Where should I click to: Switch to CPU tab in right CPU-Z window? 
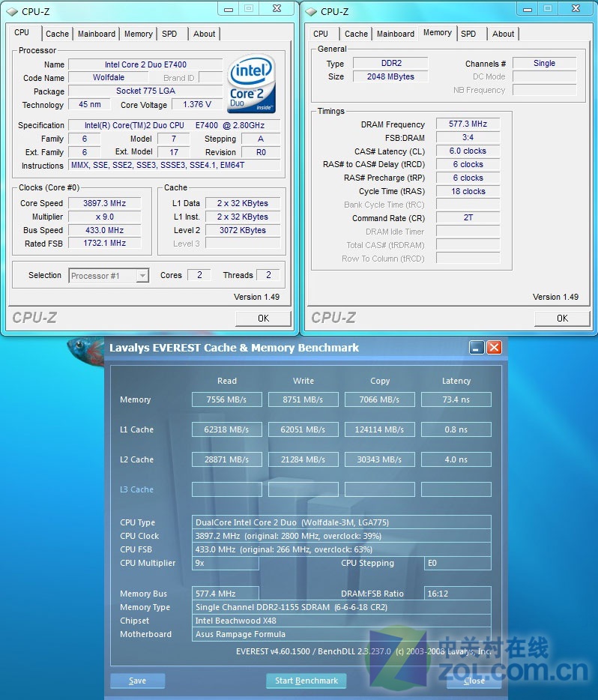(x=321, y=34)
